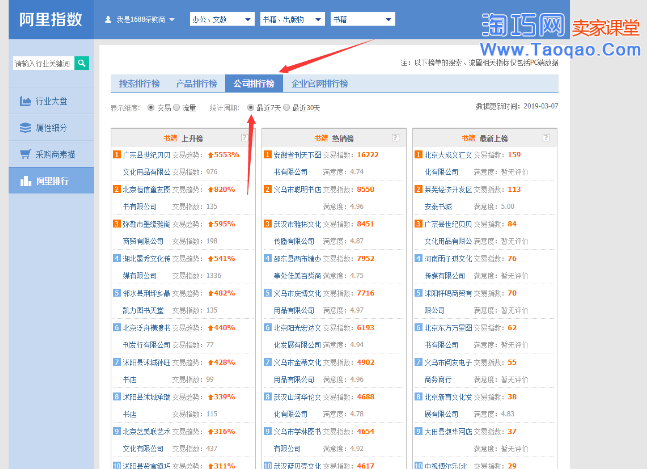The image size is (648, 469).
Task: Expand the third category dropdown labeled 书籍
Action: click(362, 19)
